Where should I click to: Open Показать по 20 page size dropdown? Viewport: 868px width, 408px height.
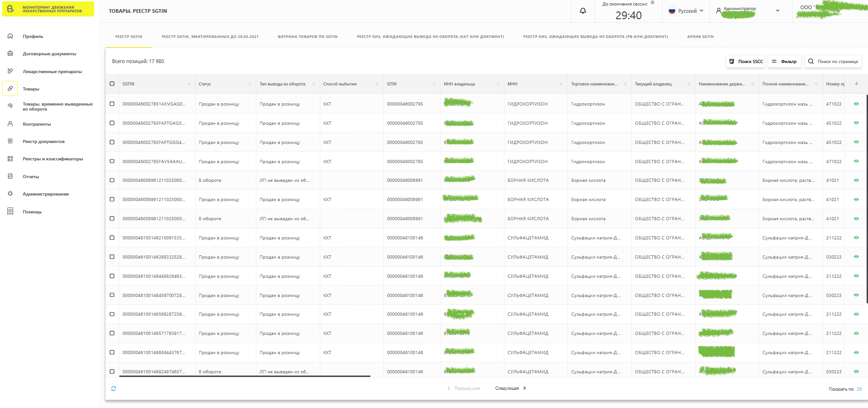coord(859,389)
